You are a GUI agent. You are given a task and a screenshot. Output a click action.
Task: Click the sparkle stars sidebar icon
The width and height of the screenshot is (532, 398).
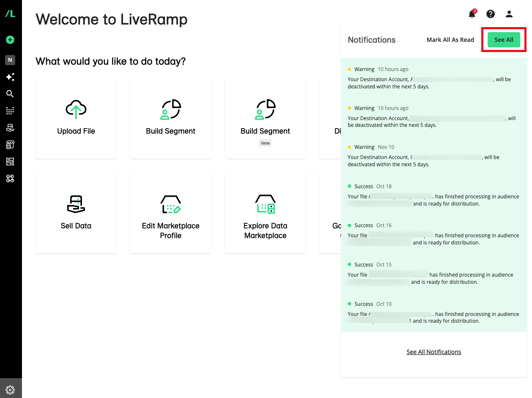pyautogui.click(x=10, y=77)
